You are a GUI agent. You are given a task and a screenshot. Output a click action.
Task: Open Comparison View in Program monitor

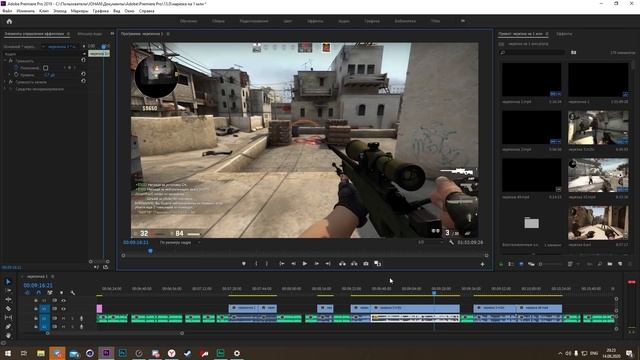(x=378, y=264)
